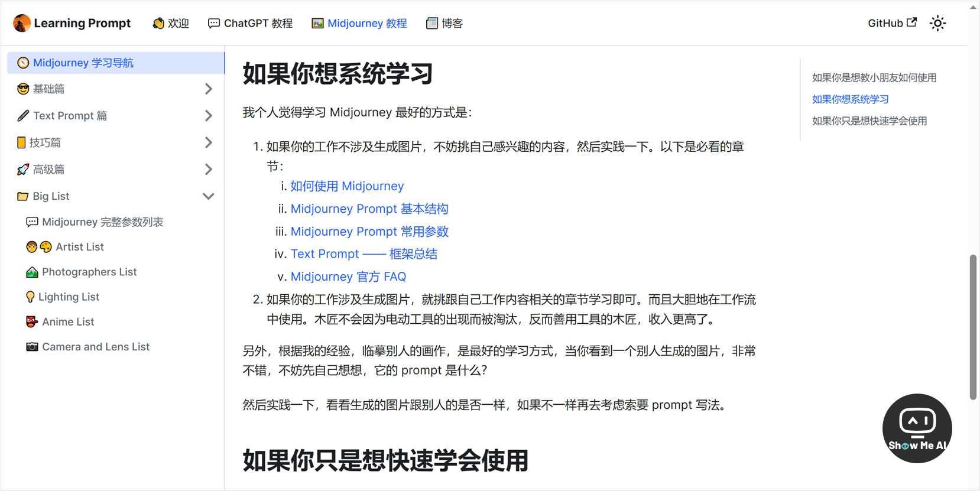The width and height of the screenshot is (980, 491).
Task: Open the Big List sidebar category
Action: tap(51, 196)
